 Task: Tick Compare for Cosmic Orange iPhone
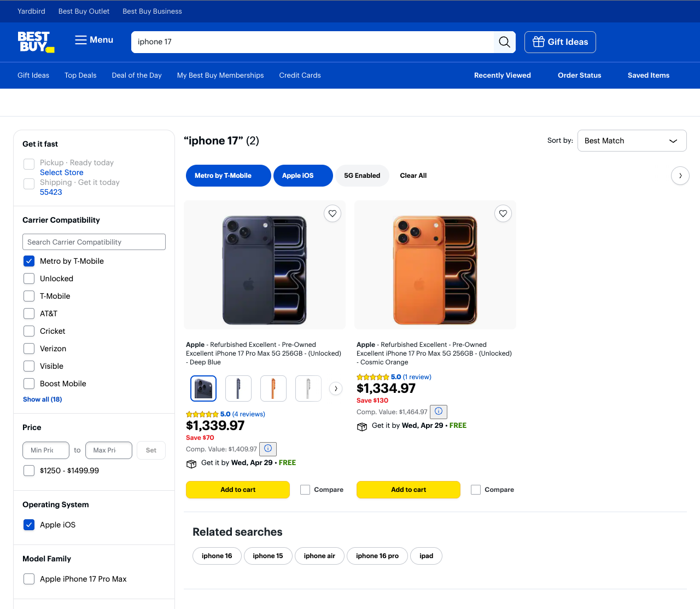click(476, 490)
